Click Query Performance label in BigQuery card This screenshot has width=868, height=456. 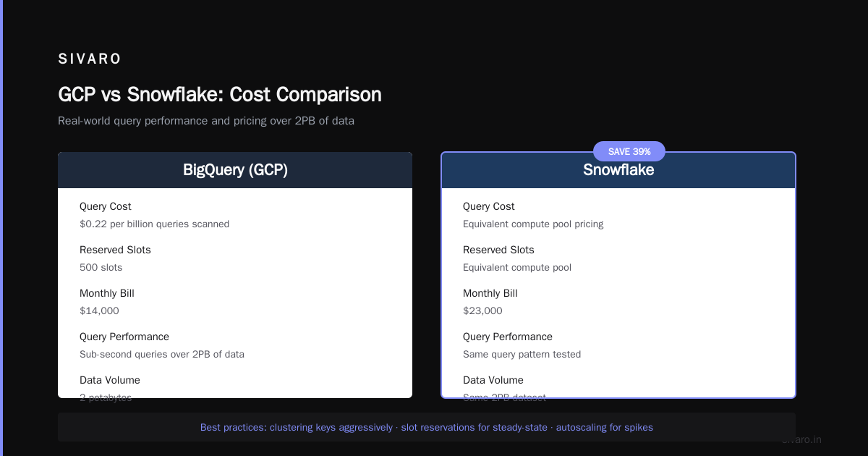coord(124,337)
